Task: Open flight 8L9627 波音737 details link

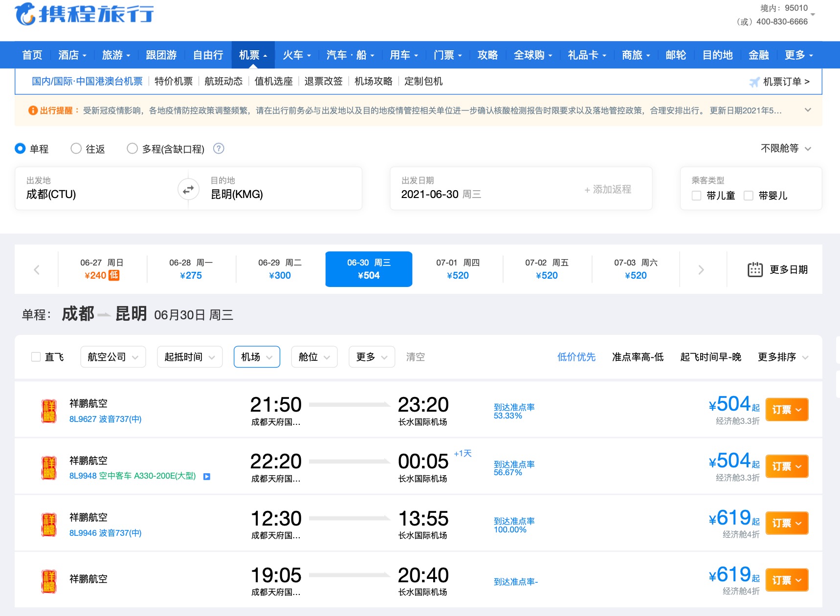Action: pos(106,419)
